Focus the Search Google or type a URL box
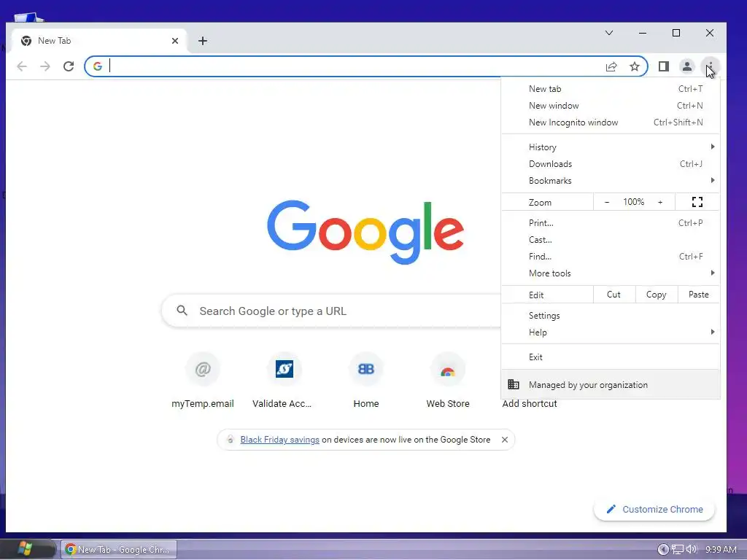Viewport: 747px width, 560px height. [331, 311]
